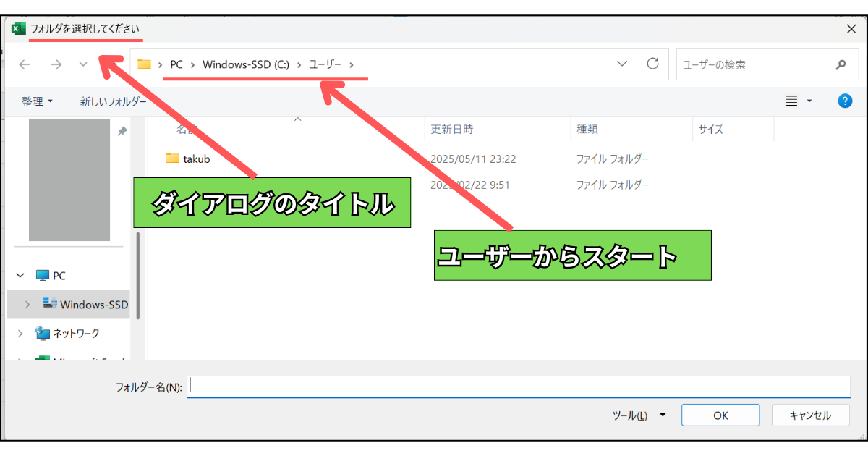The image size is (868, 456).
Task: Click takub row's ファイル フォルダー type
Action: (x=613, y=159)
